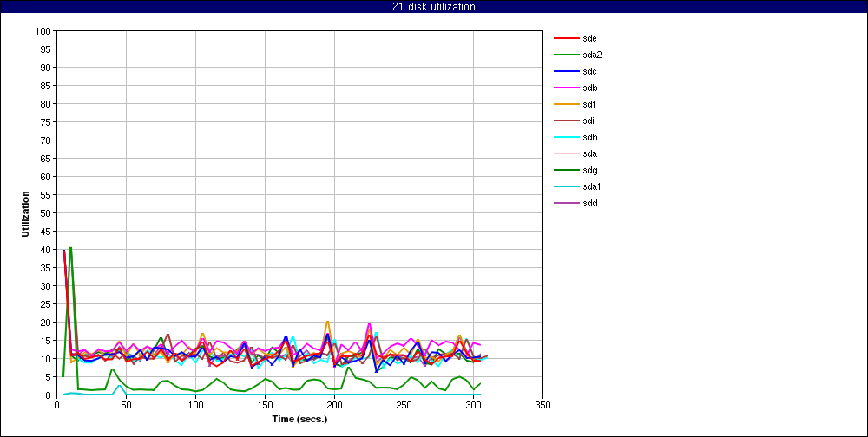Click the 200 x-axis tick label
The height and width of the screenshot is (437, 868).
334,405
